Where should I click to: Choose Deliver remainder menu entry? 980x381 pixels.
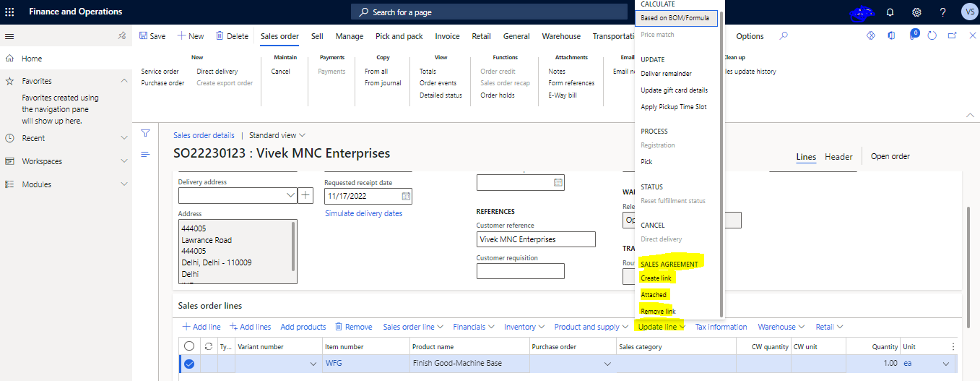tap(666, 74)
